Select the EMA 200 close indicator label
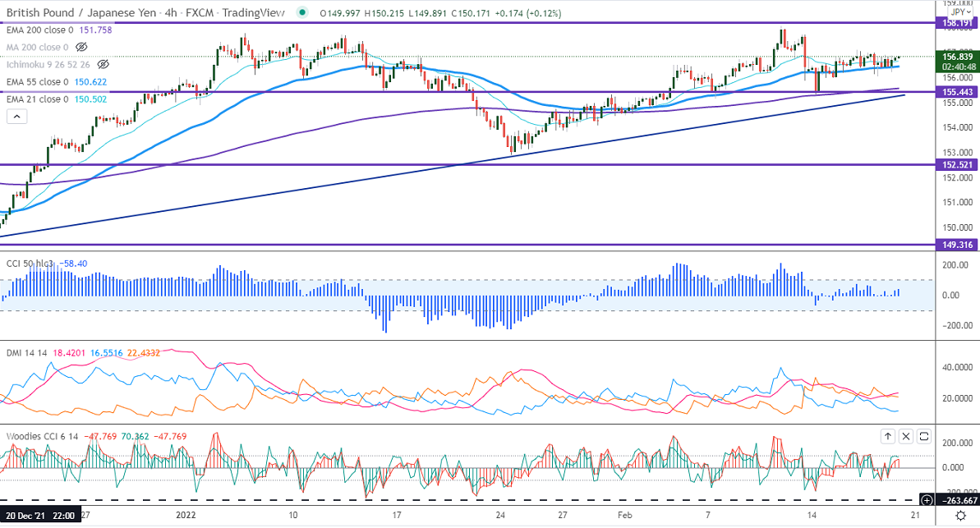This screenshot has width=980, height=528. [40, 30]
